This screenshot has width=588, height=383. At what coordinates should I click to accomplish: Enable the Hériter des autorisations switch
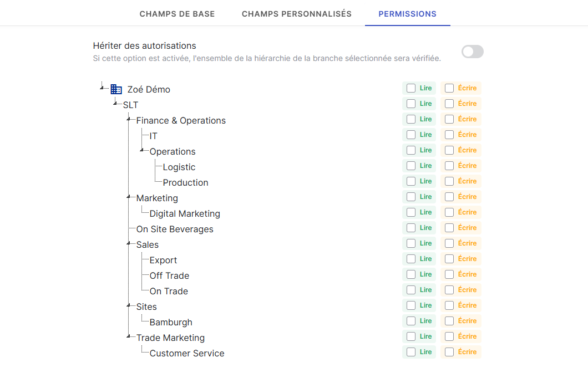(x=473, y=52)
